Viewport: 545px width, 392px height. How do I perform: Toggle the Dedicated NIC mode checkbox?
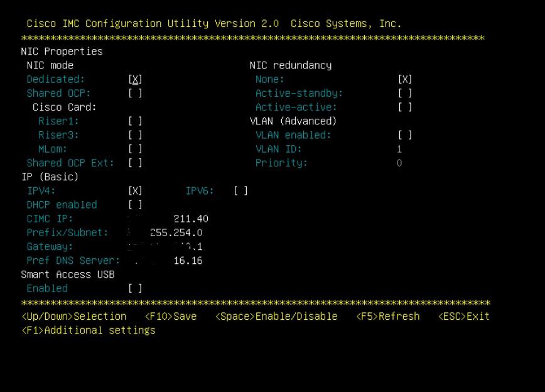point(135,80)
